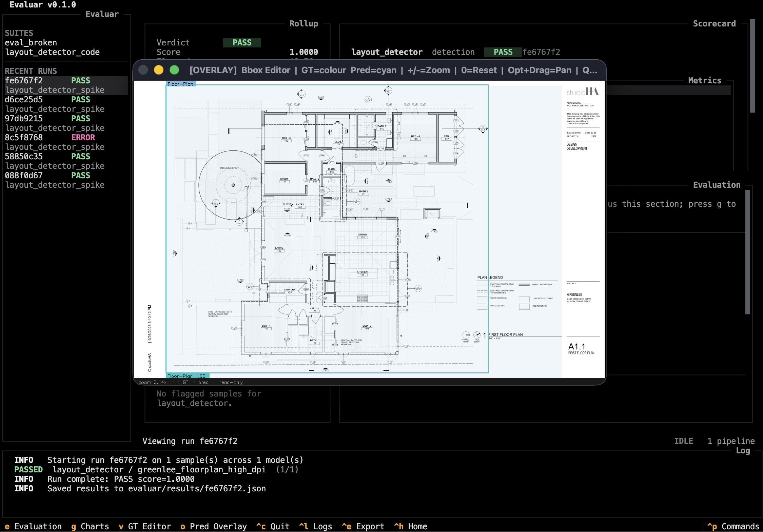Click the DINING room label

(x=363, y=234)
